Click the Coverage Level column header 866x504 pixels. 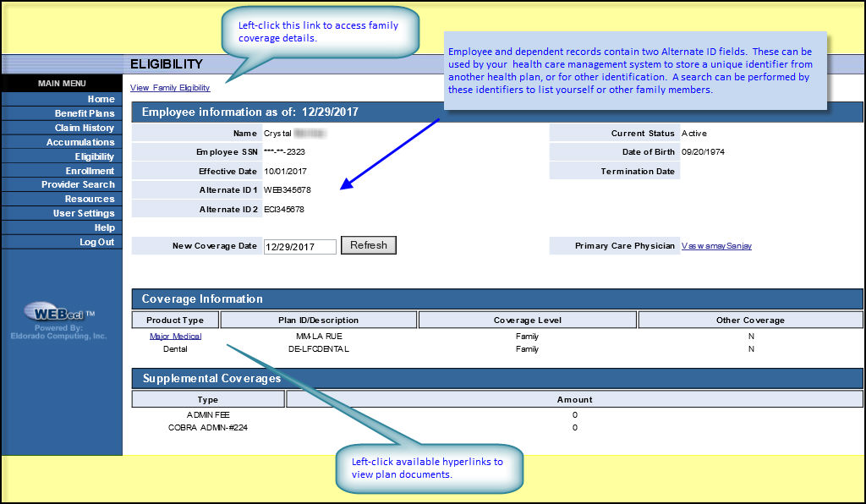click(x=527, y=320)
